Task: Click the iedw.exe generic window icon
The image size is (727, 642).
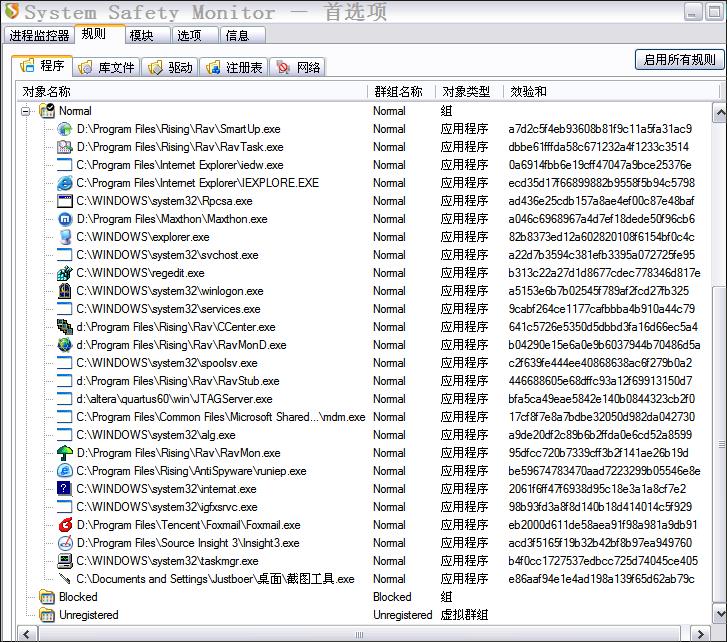Action: 64,165
